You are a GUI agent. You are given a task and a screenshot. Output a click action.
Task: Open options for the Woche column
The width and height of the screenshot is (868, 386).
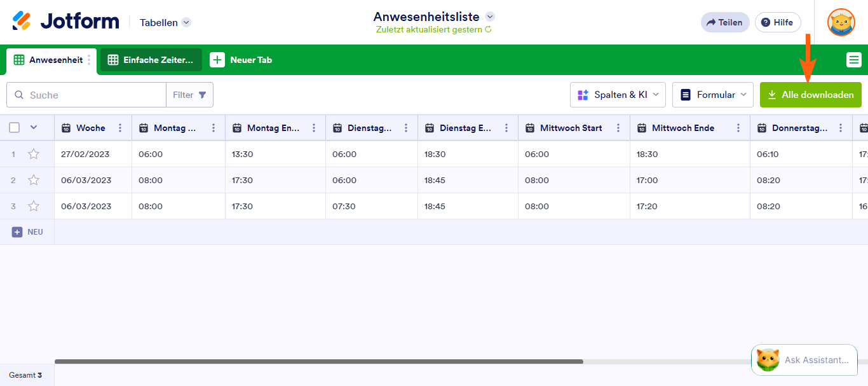pos(120,128)
